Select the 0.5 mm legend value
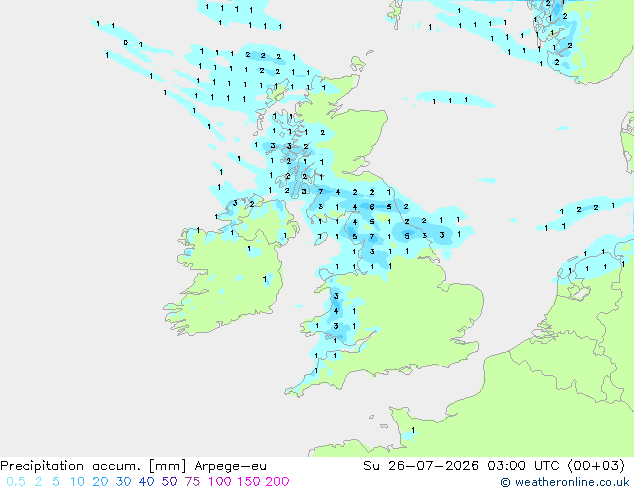Screen dimensions: 634x490 tap(16, 482)
